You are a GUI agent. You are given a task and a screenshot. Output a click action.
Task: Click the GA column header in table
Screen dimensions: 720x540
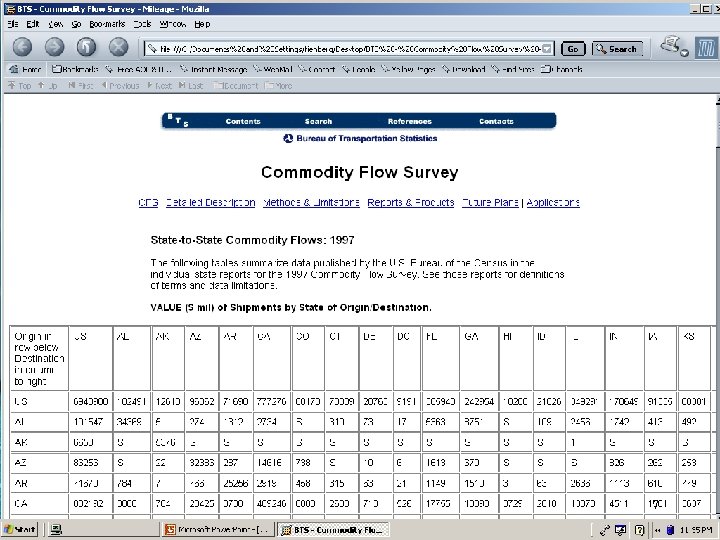(x=479, y=358)
